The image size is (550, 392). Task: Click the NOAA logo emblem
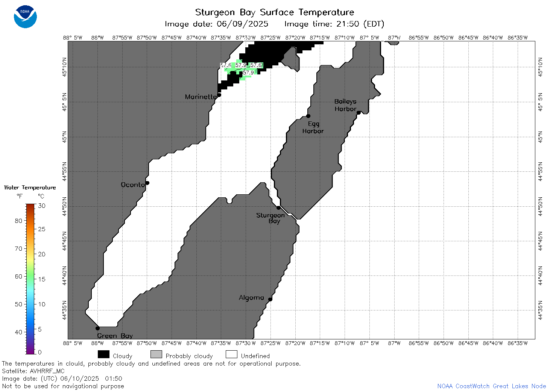pos(25,17)
